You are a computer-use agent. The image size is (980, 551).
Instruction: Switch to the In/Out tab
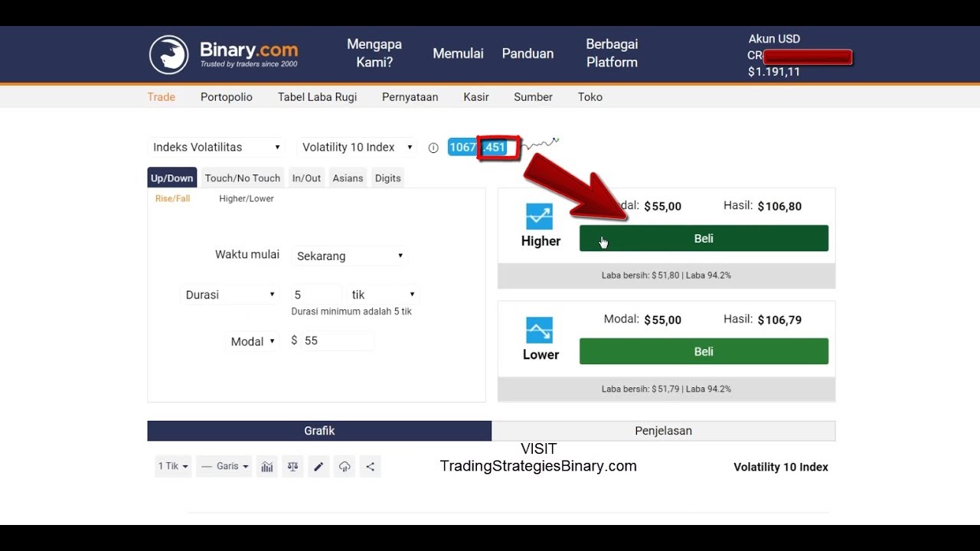pos(306,178)
